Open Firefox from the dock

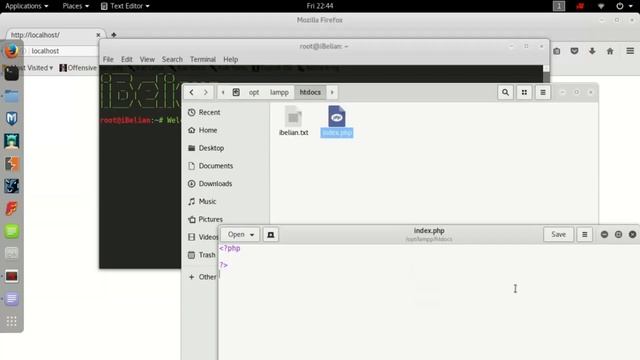tap(11, 51)
